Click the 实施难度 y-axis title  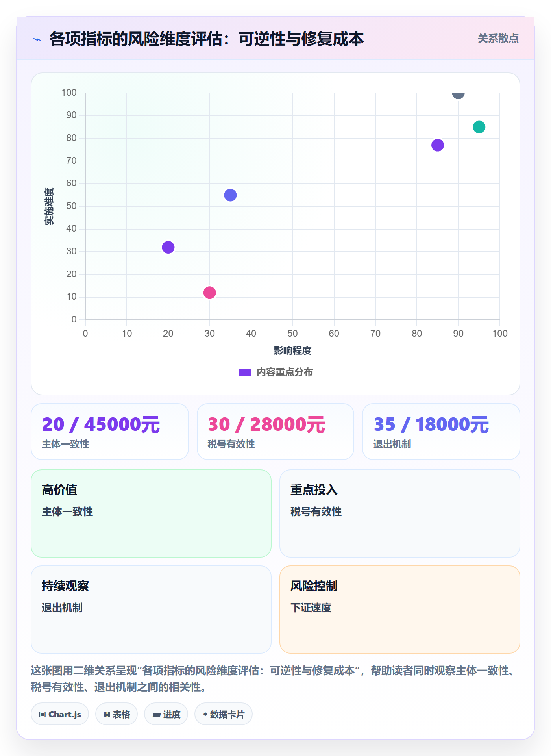point(49,206)
